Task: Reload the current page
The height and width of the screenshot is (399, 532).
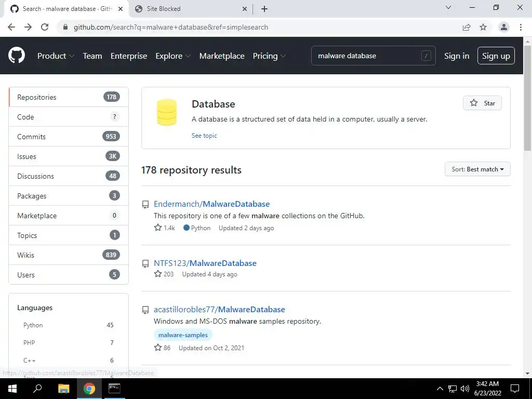Action: [45, 27]
